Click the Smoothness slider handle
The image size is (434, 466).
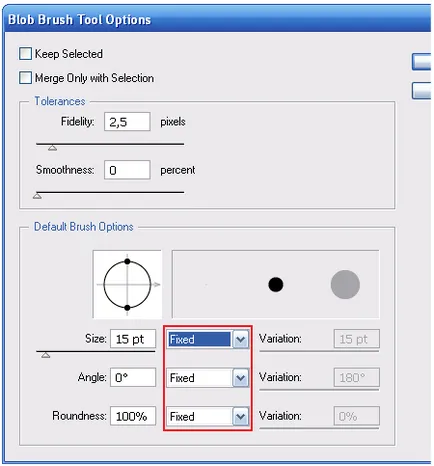37,196
